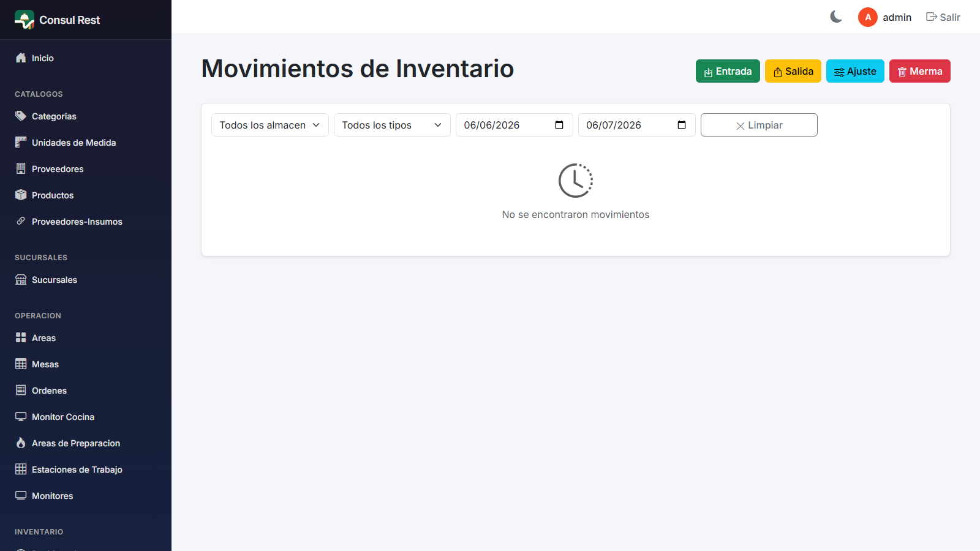Click the Areas de Preparacion flame icon
Viewport: 980px width, 551px height.
(x=21, y=443)
